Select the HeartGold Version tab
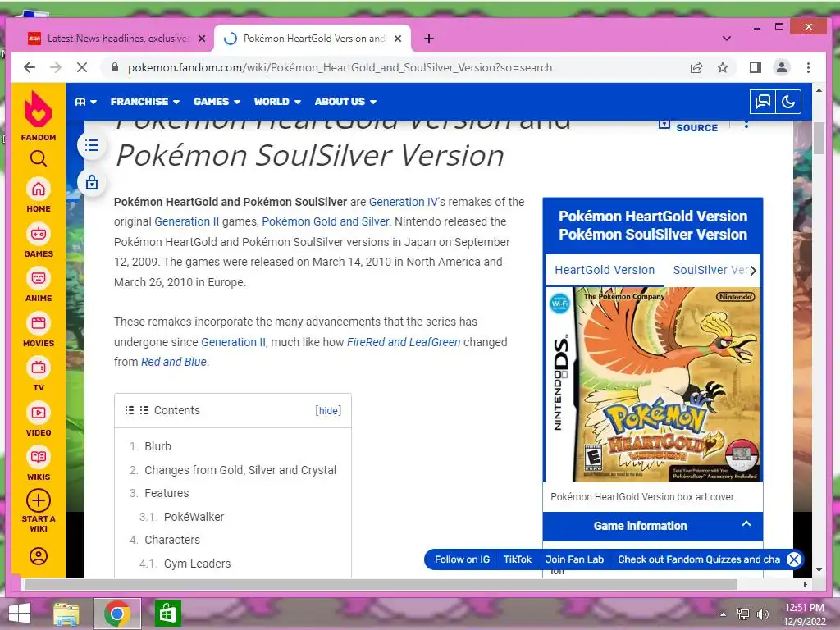This screenshot has height=630, width=840. tap(605, 270)
